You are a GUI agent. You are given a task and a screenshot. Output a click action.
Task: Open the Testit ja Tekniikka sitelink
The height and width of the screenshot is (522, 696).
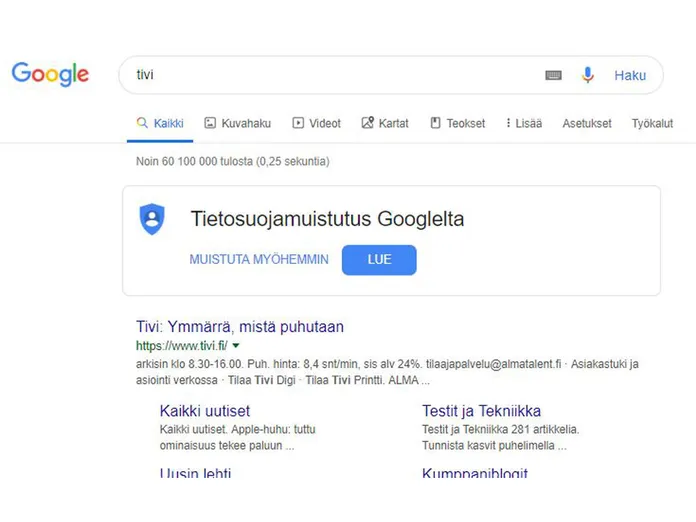tap(481, 411)
